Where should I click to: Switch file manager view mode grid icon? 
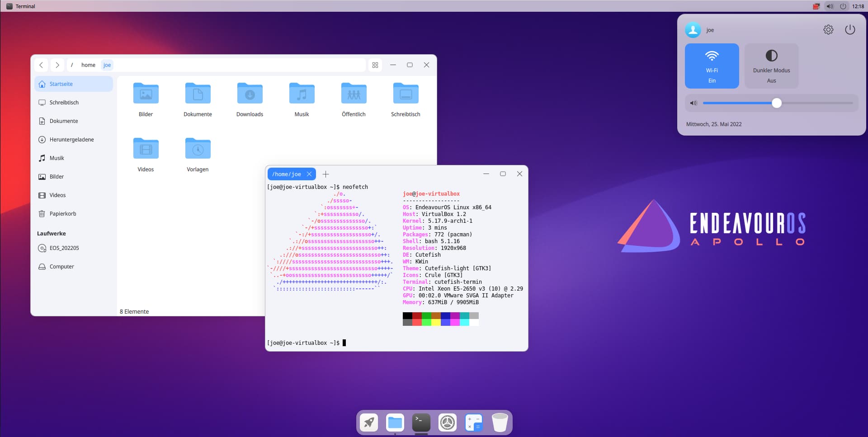tap(375, 65)
